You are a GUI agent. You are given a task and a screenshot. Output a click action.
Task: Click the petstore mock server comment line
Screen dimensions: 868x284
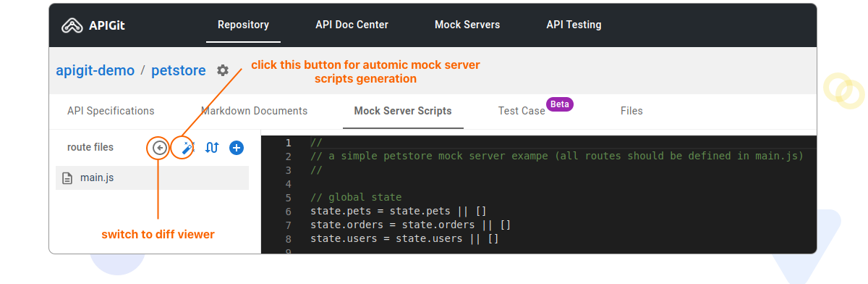[x=557, y=156]
